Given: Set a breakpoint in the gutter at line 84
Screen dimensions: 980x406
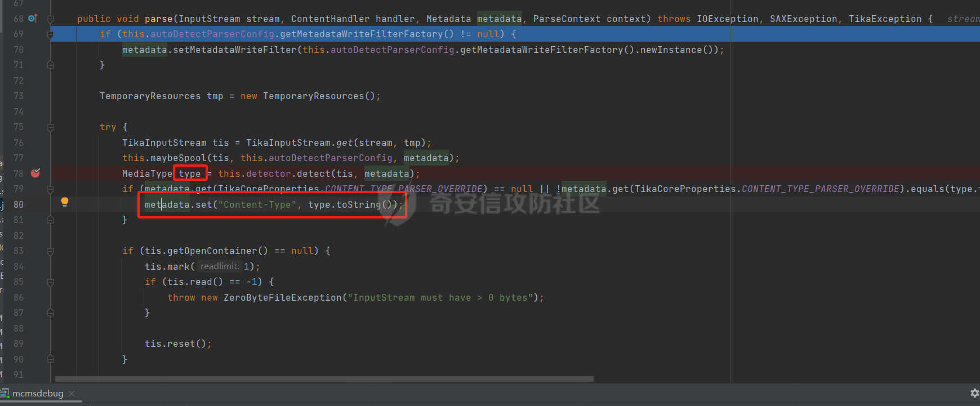Looking at the screenshot, I should [35, 266].
